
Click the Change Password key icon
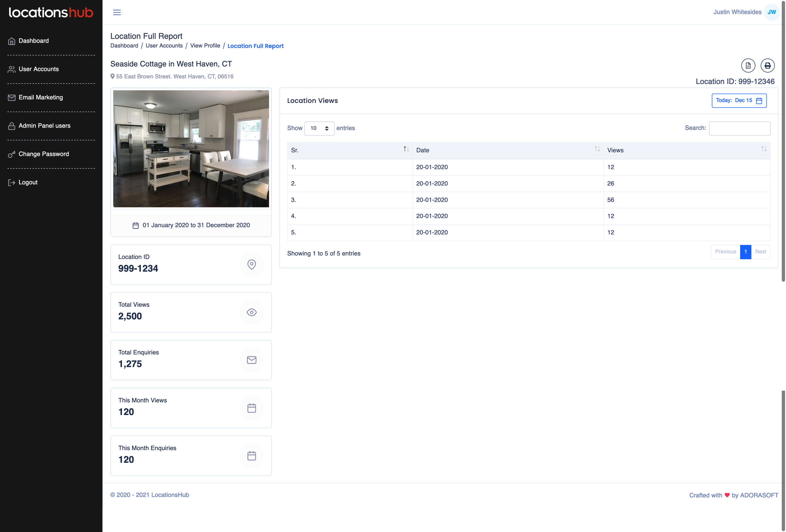[x=12, y=154]
